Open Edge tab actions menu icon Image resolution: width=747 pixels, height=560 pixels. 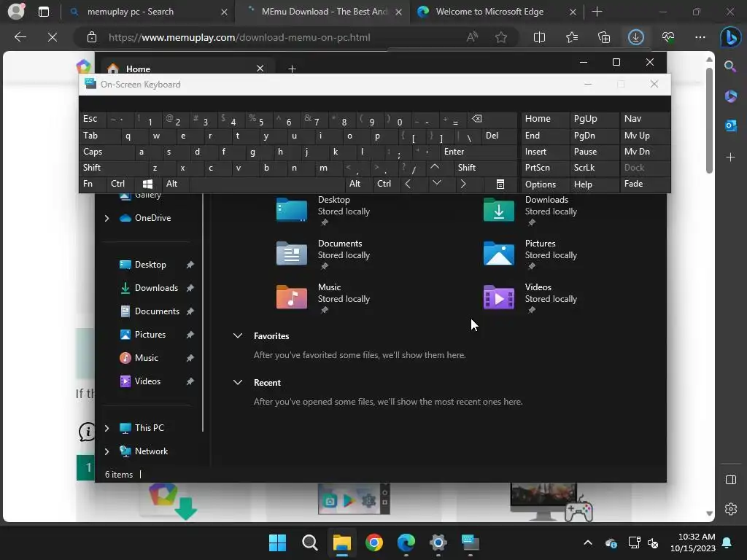point(43,12)
